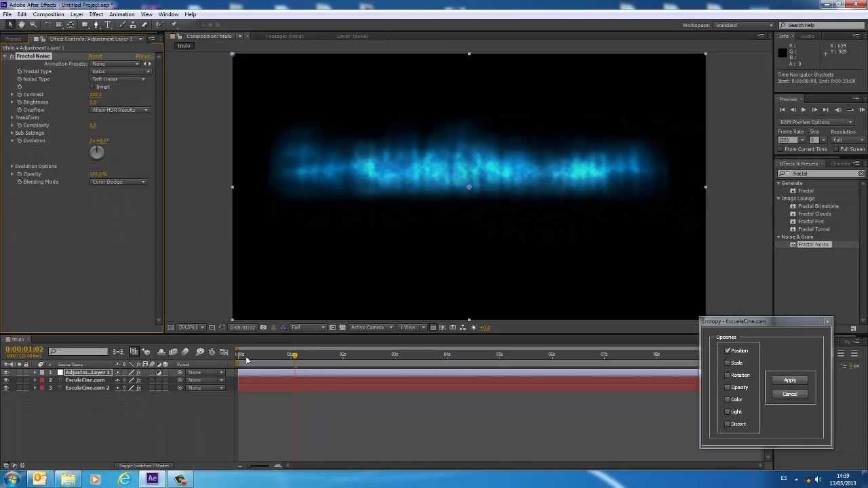
Task: Select the Brush tool
Action: click(x=121, y=25)
